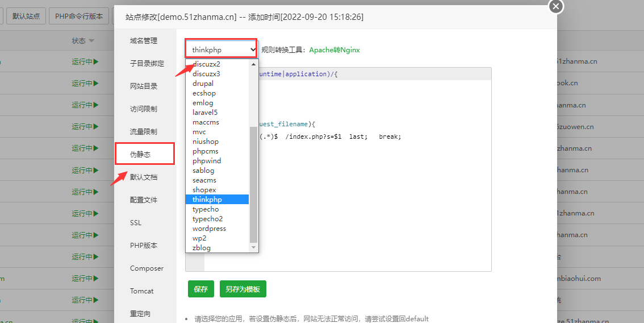Select wordpress from the dropdown list
Screen dimensions: 644x323
coord(209,229)
